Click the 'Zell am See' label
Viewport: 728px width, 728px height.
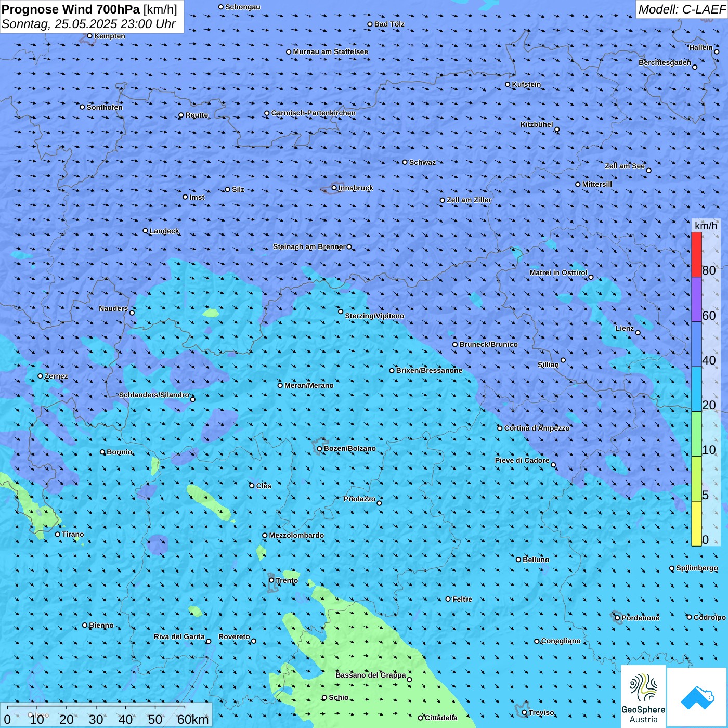(x=625, y=166)
